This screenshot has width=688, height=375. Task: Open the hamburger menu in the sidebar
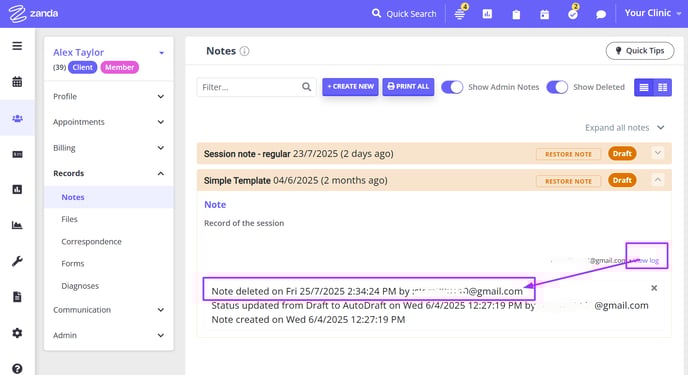coord(17,46)
